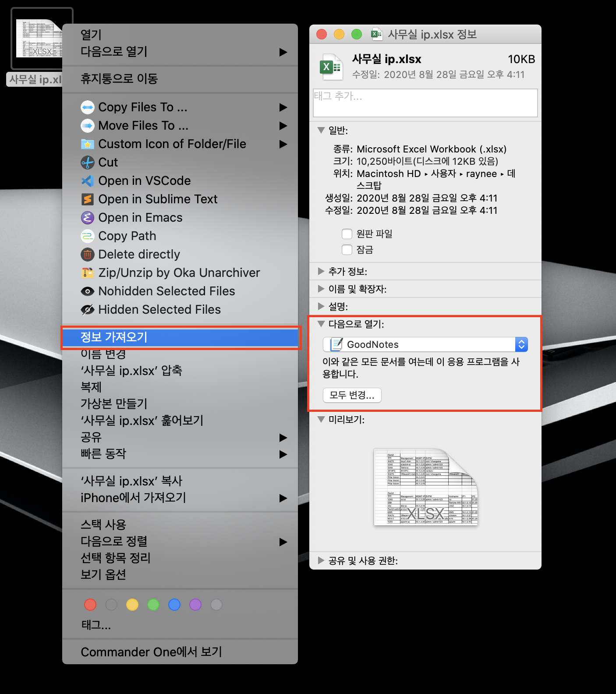The width and height of the screenshot is (616, 694).
Task: Collapse the 미리보기 section
Action: tap(321, 420)
